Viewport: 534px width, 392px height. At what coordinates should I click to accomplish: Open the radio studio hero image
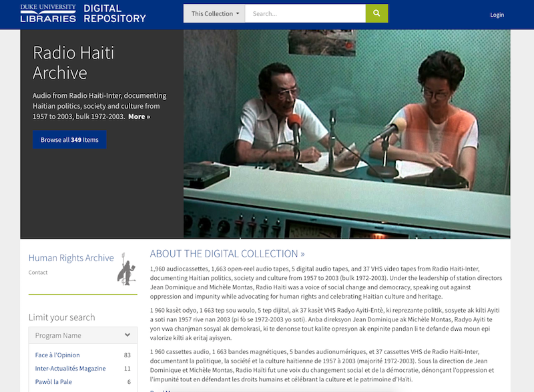(346, 134)
